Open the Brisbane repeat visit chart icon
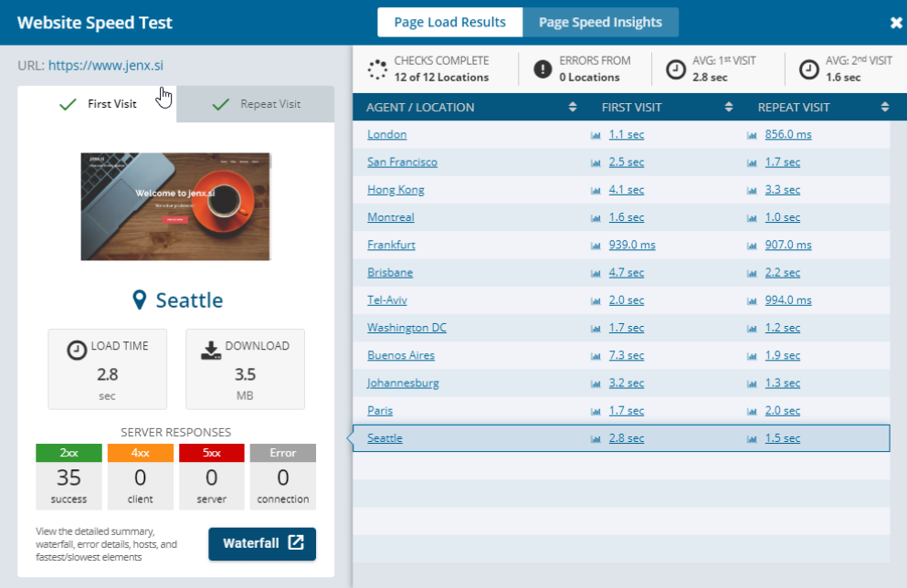Image resolution: width=907 pixels, height=588 pixels. click(752, 274)
